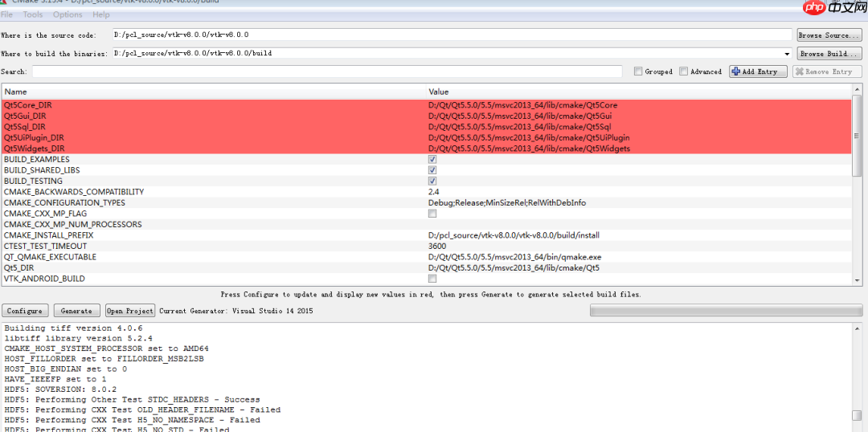The height and width of the screenshot is (432, 868).
Task: Uncheck the BUILD_SHARED_LIBS checkbox
Action: [432, 170]
